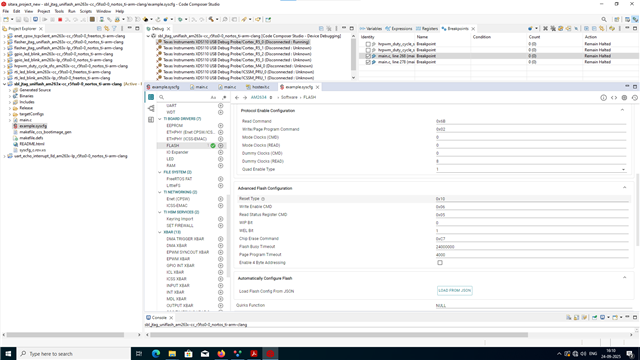The image size is (640, 360).
Task: Add a RAM instance with plus icon
Action: click(220, 166)
